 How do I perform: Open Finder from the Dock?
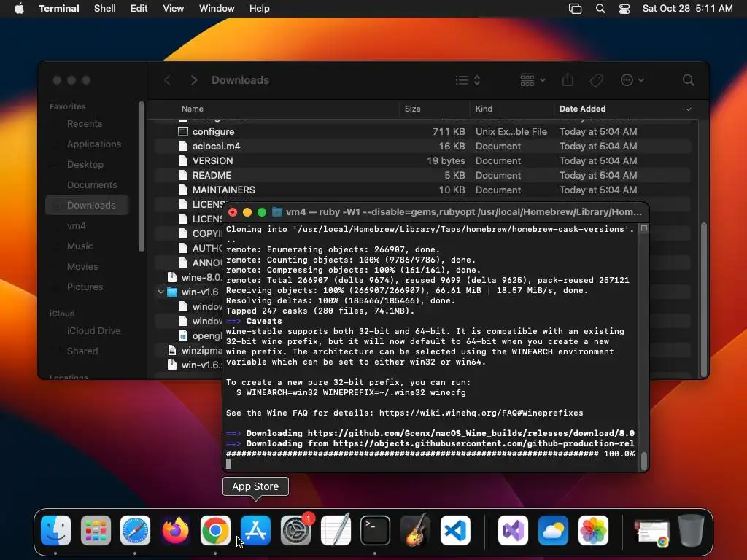[55, 530]
